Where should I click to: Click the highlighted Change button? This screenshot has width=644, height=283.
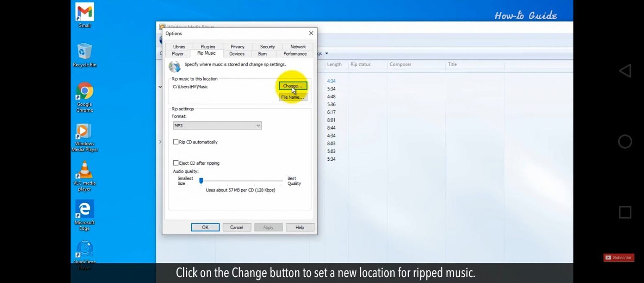[x=292, y=86]
